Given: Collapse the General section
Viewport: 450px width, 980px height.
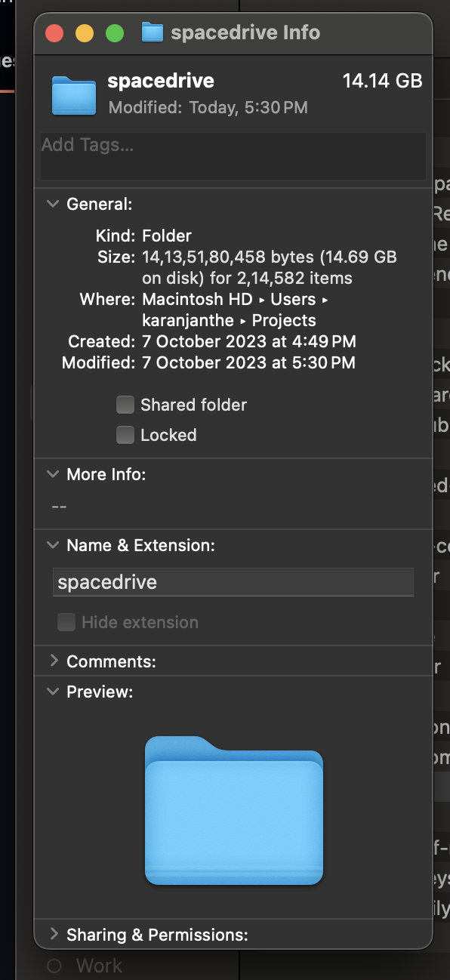Looking at the screenshot, I should tap(52, 204).
